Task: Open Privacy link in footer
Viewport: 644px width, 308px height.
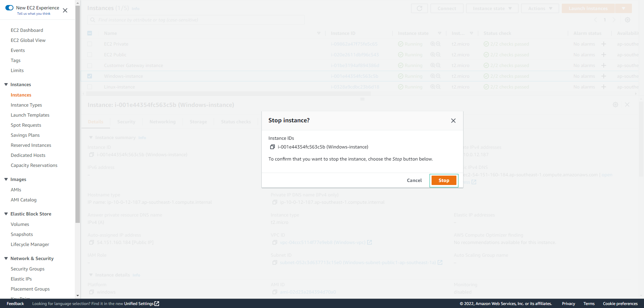Action: pos(568,304)
